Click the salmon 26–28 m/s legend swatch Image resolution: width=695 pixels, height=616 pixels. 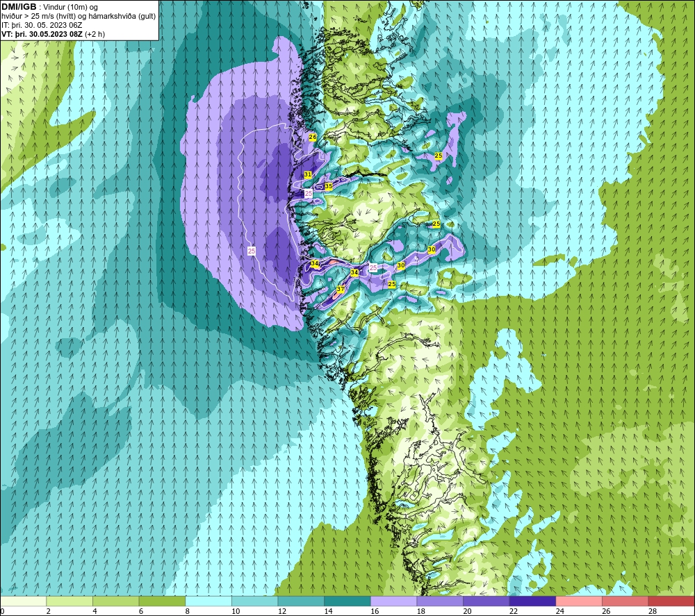(625, 601)
